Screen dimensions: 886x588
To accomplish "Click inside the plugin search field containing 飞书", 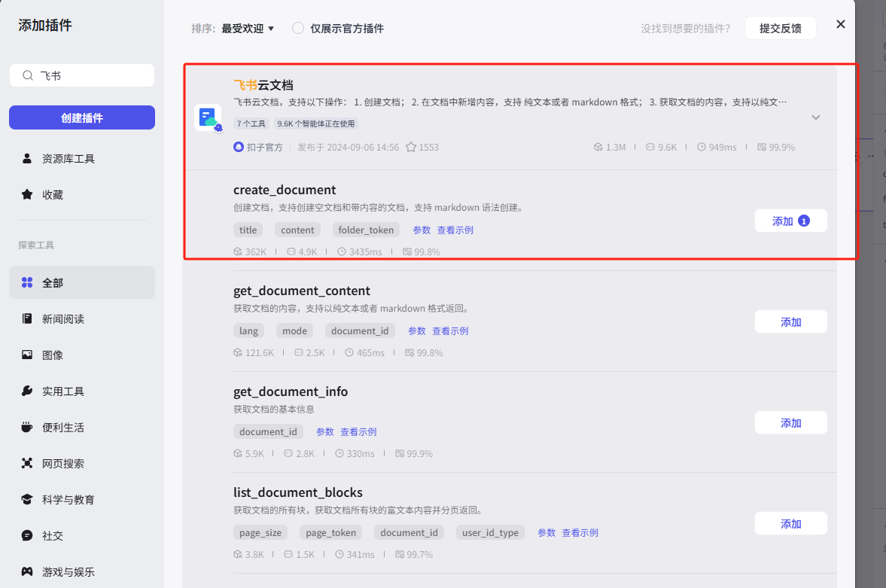I will point(82,75).
